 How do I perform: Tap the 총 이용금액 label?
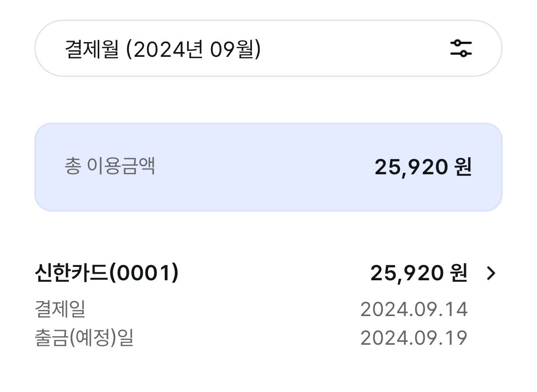click(x=110, y=167)
